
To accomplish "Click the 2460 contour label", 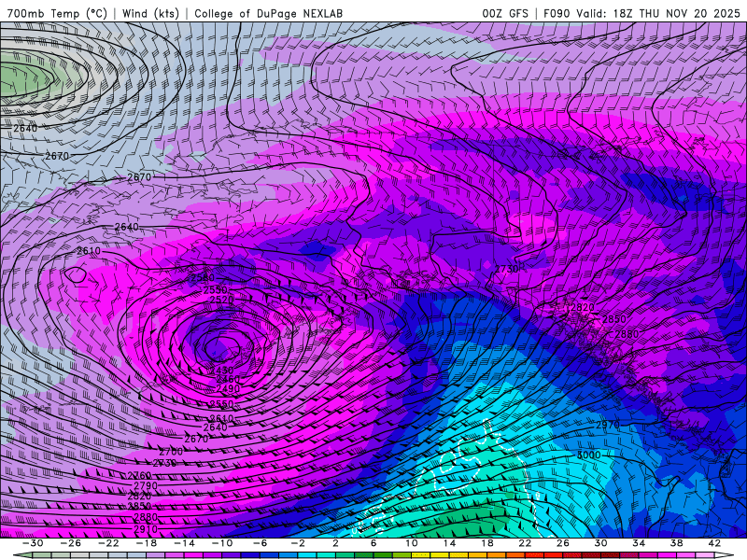I will point(228,379).
